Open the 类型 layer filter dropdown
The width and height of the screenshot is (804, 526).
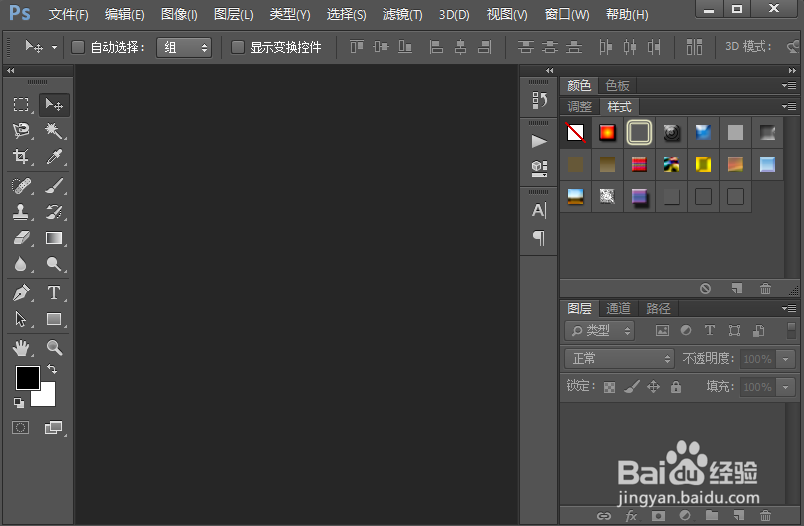tap(599, 331)
